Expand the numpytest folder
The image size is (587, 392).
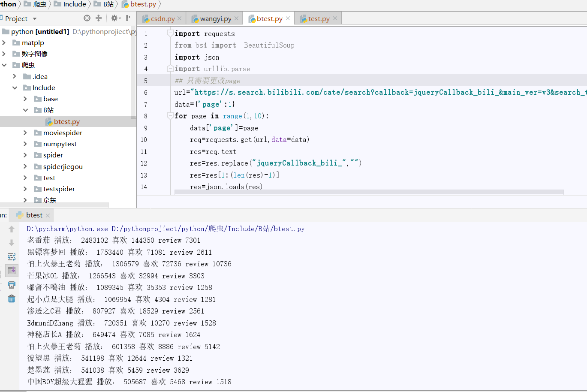point(25,144)
